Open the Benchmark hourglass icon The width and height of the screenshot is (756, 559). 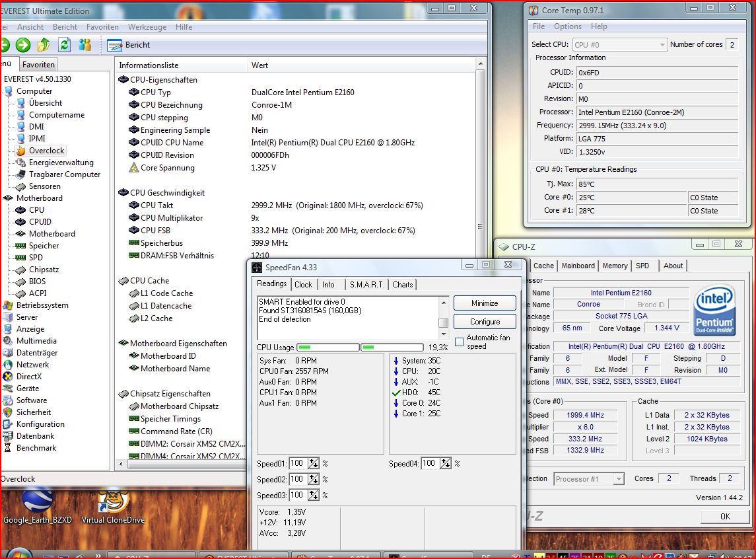8,447
